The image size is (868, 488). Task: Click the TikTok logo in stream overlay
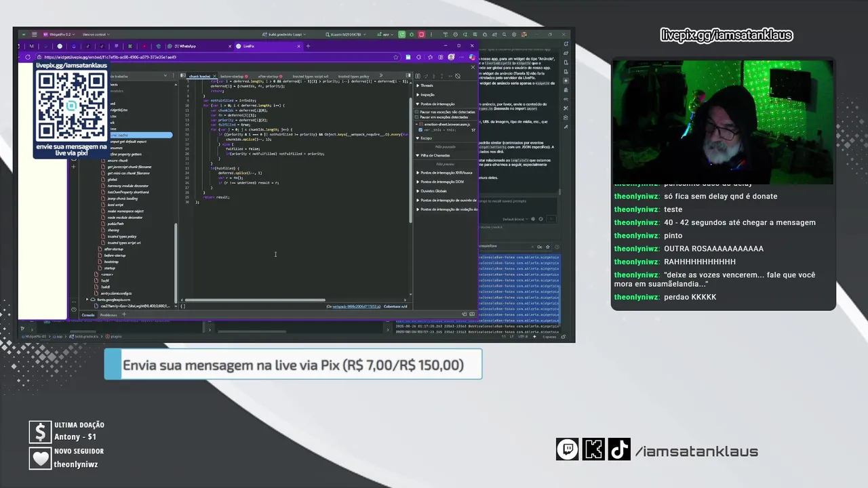pos(619,449)
